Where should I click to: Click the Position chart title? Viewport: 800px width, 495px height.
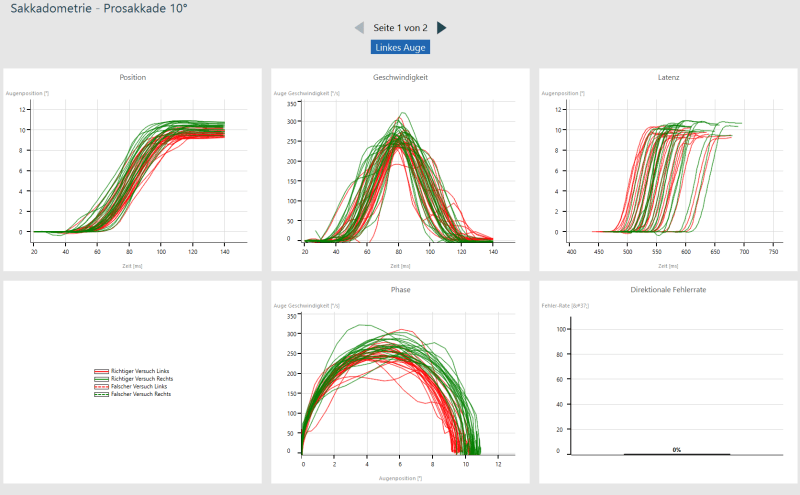point(132,77)
